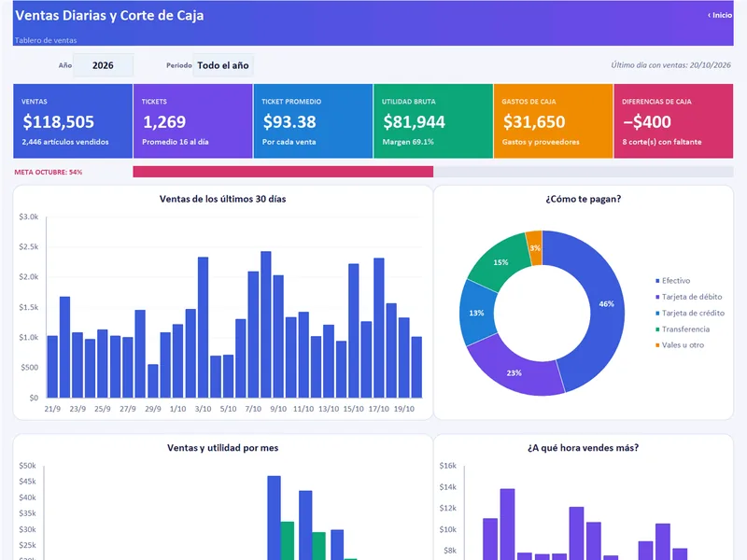
Task: Click the '$118,505' ventas total
Action: click(x=59, y=122)
